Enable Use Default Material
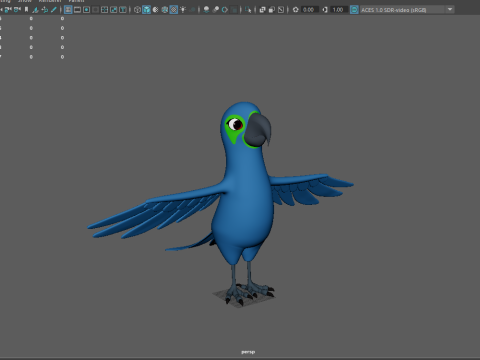Image resolution: width=480 pixels, height=360 pixels. 156,10
